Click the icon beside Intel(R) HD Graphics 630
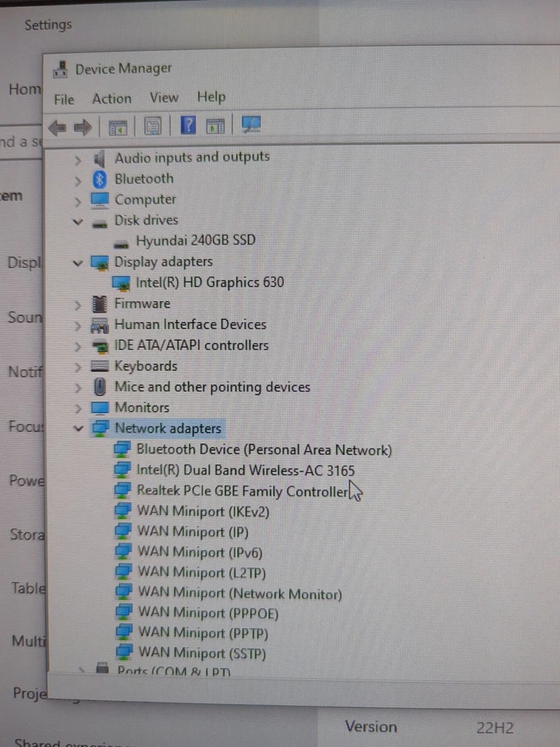560x747 pixels. coord(121,285)
